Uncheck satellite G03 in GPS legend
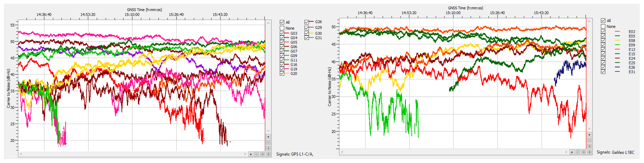 282,33
